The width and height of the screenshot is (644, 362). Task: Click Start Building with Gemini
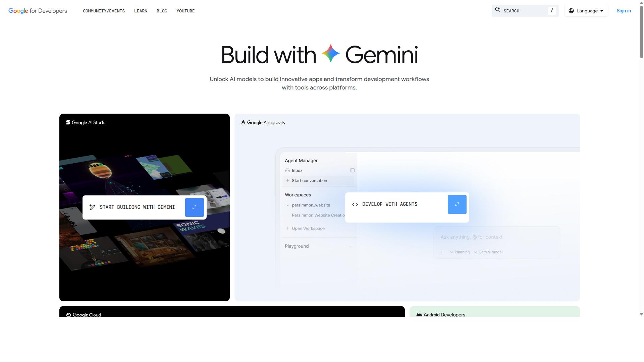(x=145, y=207)
